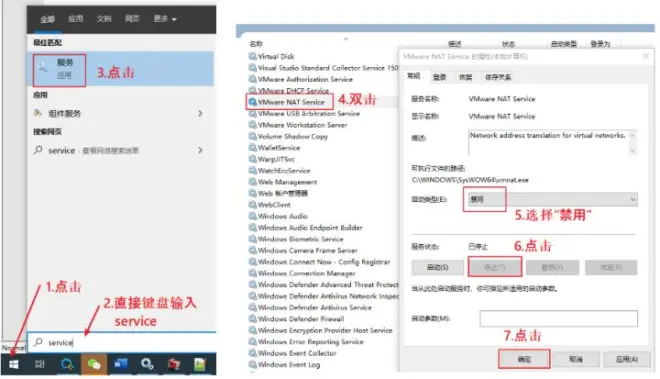Viewport: 660px width, 379px height.
Task: Click the search magnifier icon beside service web result
Action: [x=38, y=150]
